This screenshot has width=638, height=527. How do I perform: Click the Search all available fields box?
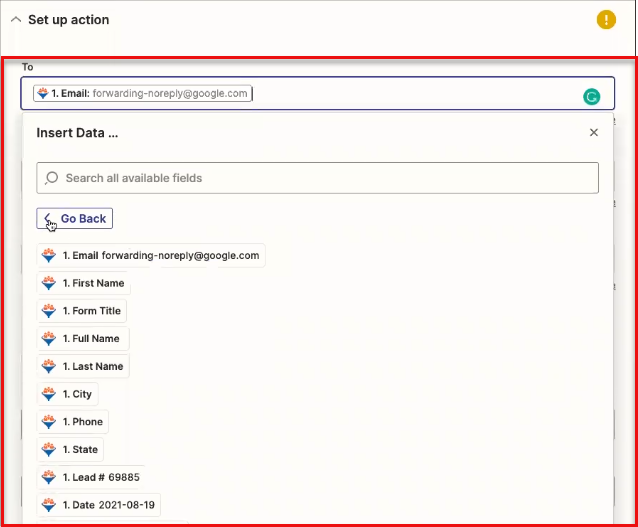pyautogui.click(x=317, y=178)
